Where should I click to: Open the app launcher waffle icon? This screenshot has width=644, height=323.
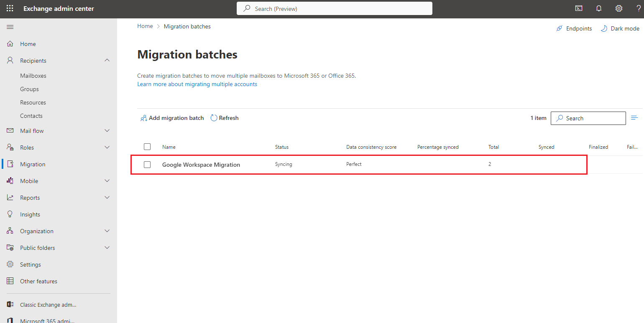click(10, 8)
